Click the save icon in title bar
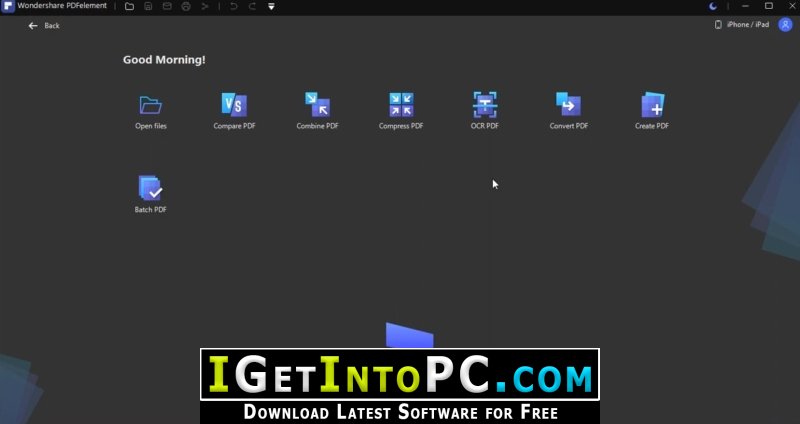The image size is (800, 424). 148,7
